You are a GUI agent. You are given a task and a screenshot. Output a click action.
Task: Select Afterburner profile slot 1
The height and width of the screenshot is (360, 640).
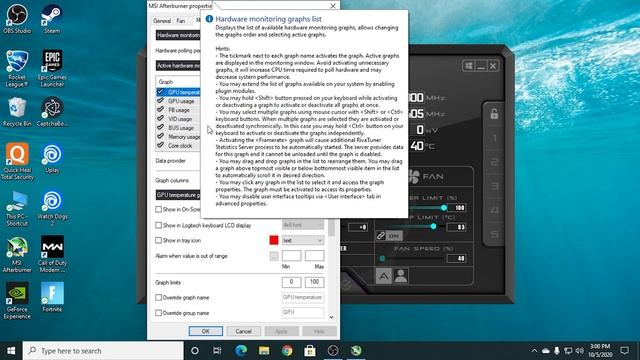point(494,138)
